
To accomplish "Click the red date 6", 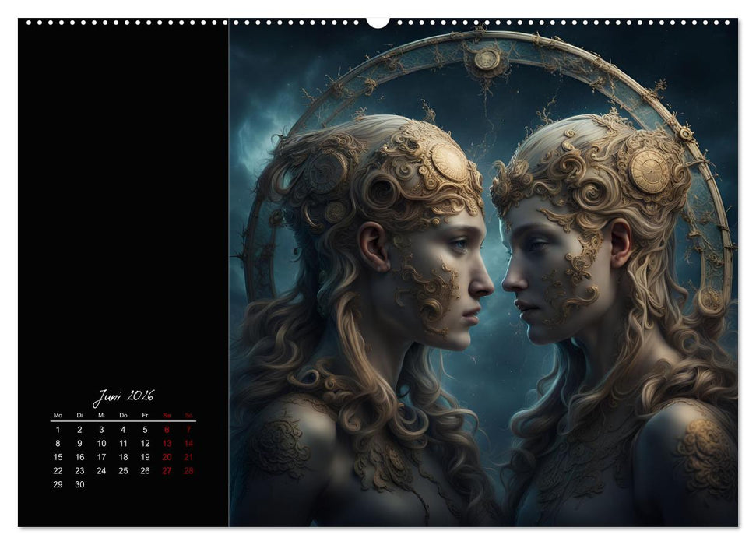I will pyautogui.click(x=167, y=429).
